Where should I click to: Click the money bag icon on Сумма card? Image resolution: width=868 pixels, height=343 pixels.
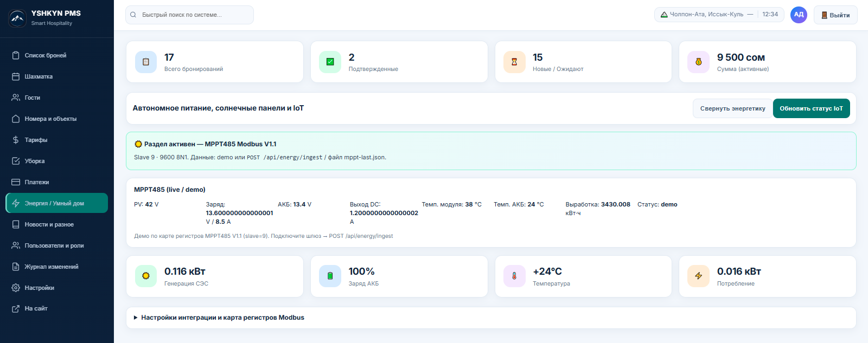click(x=698, y=62)
